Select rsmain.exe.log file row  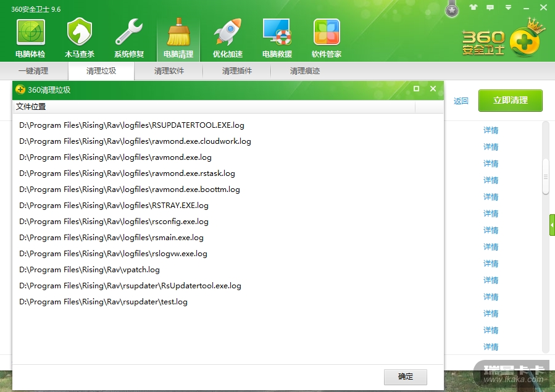(x=112, y=238)
